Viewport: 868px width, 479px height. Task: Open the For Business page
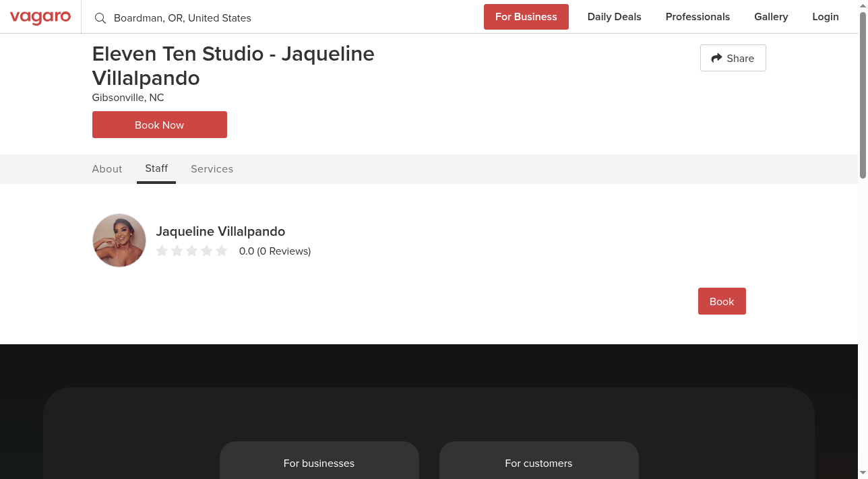[526, 17]
